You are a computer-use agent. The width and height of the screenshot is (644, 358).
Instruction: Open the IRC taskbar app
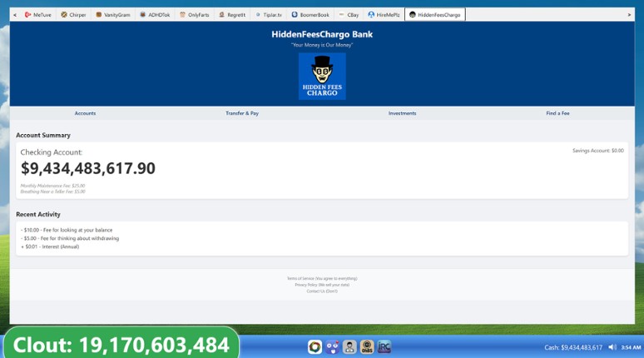coord(384,347)
